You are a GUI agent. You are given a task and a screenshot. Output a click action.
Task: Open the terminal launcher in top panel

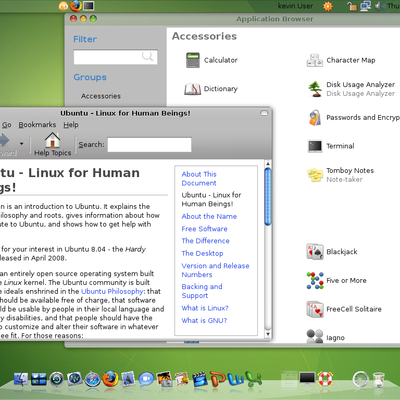point(89,5)
